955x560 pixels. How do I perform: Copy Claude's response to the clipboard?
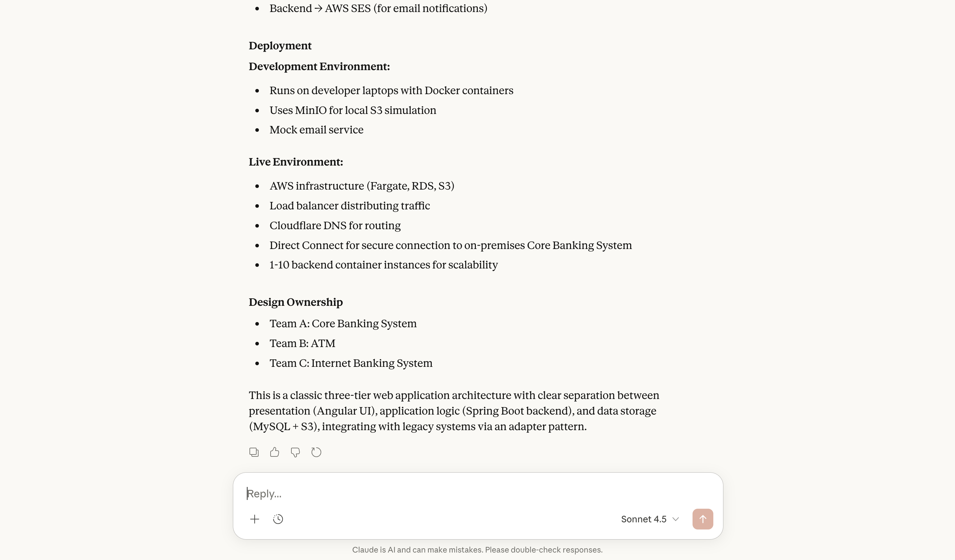(253, 452)
